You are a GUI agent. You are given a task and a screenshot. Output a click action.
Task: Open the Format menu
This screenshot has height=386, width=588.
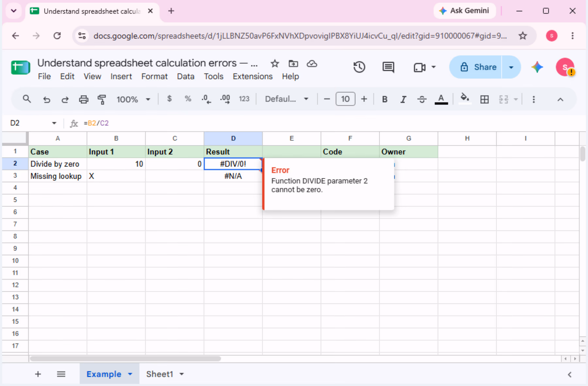(x=154, y=76)
